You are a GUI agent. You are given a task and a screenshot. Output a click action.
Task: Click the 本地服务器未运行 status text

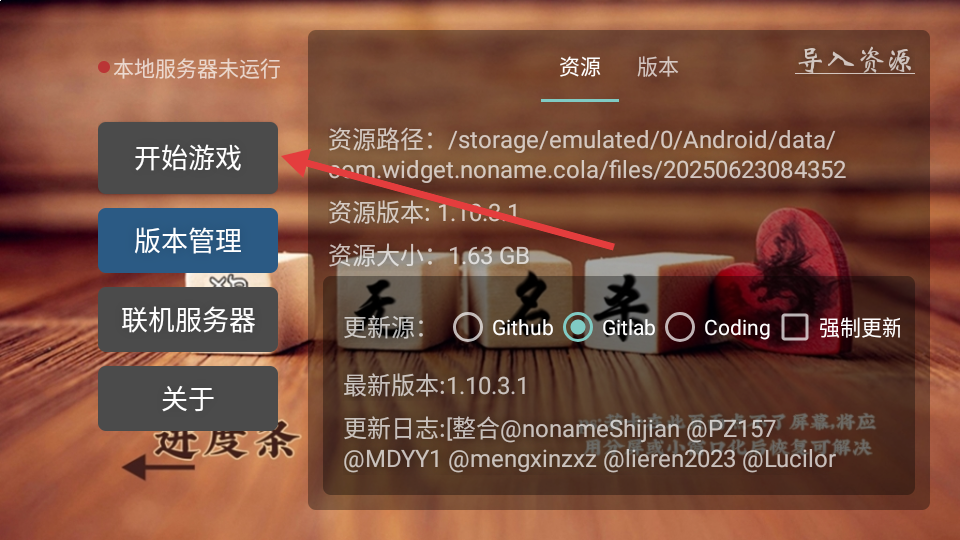point(197,69)
